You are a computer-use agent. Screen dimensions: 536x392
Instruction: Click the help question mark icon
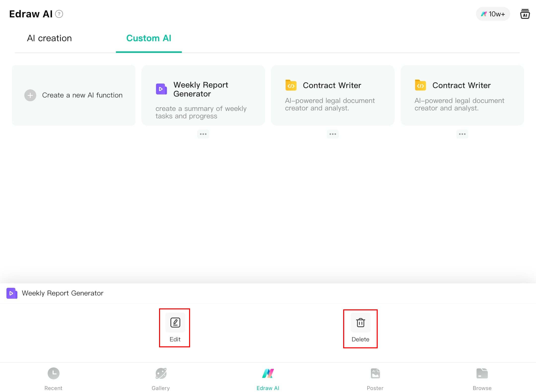(59, 14)
